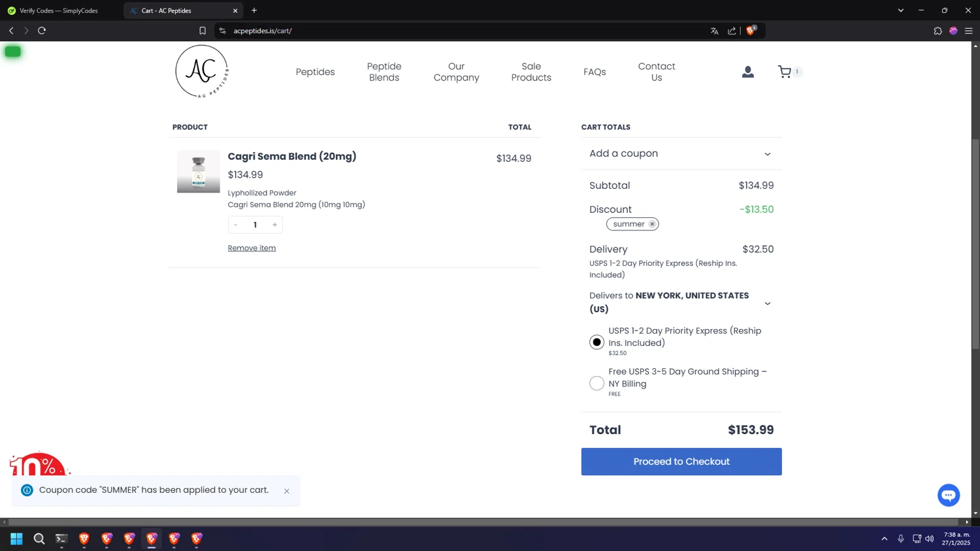Click the Remove item link
The width and height of the screenshot is (980, 551).
252,248
